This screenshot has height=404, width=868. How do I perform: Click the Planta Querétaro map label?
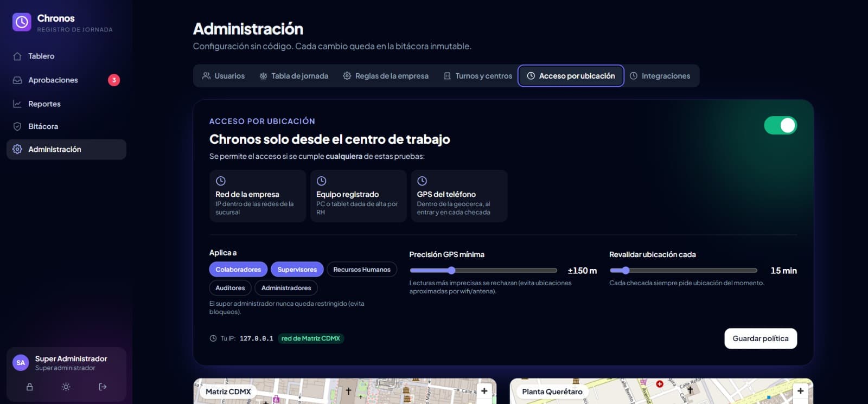point(552,392)
